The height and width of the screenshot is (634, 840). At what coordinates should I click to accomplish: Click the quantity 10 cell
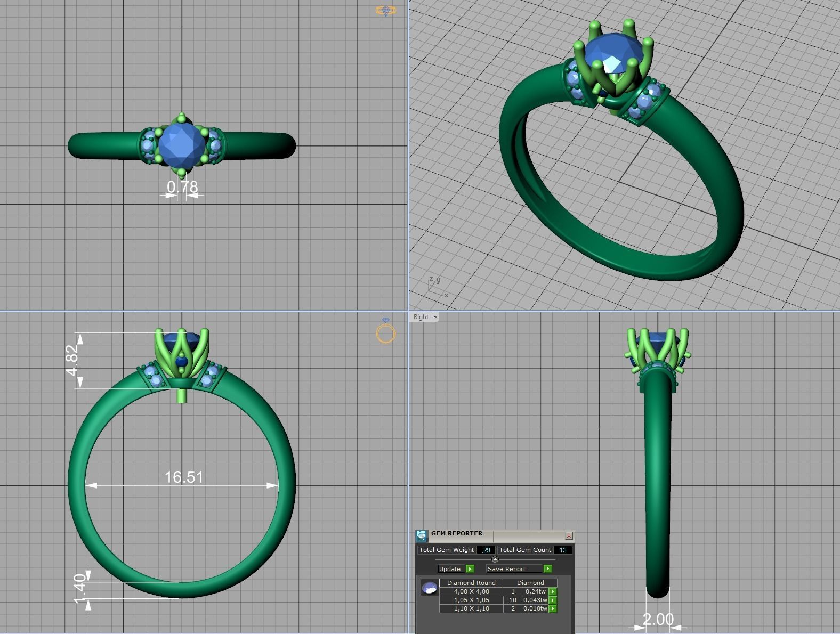(x=513, y=600)
